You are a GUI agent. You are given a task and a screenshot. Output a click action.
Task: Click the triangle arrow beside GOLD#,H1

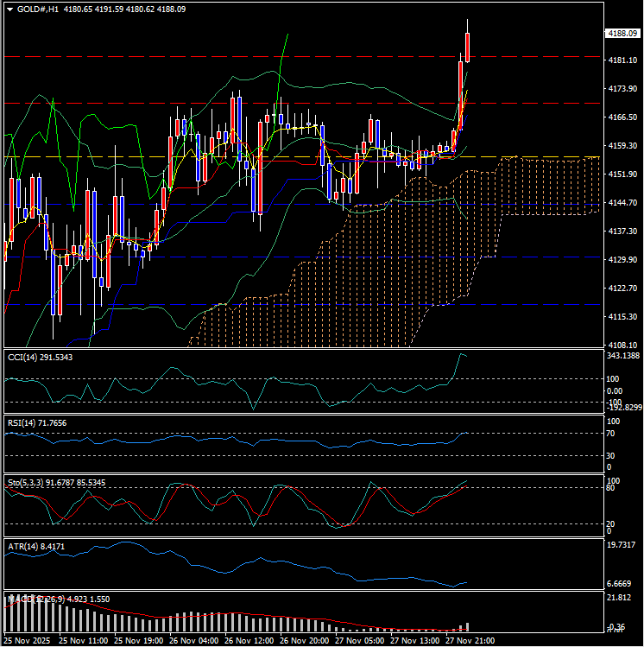pos(9,9)
